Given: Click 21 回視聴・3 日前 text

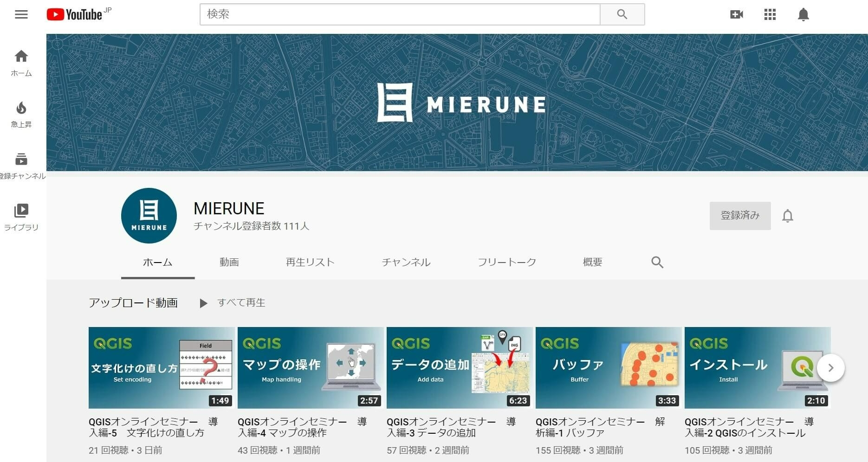Looking at the screenshot, I should tap(125, 450).
